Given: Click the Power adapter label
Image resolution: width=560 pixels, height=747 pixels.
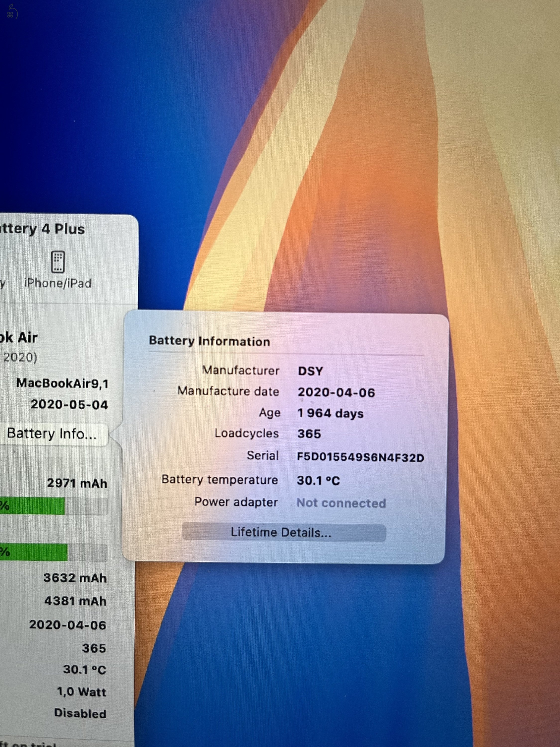Looking at the screenshot, I should (x=236, y=502).
